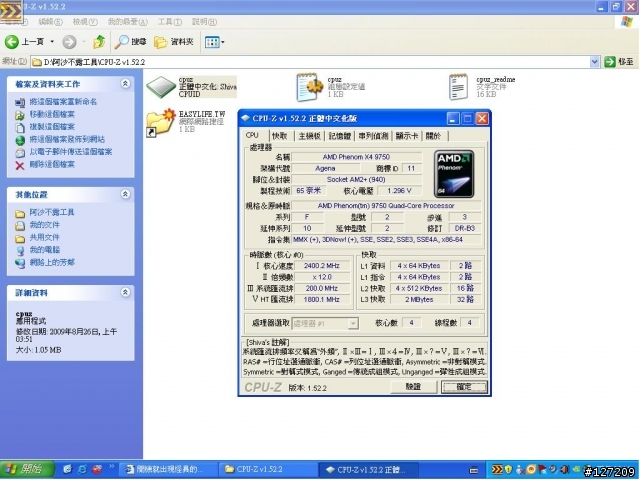
Task: Switch to the first document taskbar button
Action: (x=169, y=470)
